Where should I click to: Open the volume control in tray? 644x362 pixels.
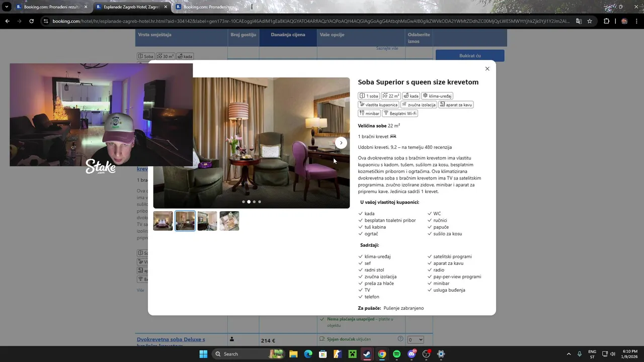coord(613,354)
